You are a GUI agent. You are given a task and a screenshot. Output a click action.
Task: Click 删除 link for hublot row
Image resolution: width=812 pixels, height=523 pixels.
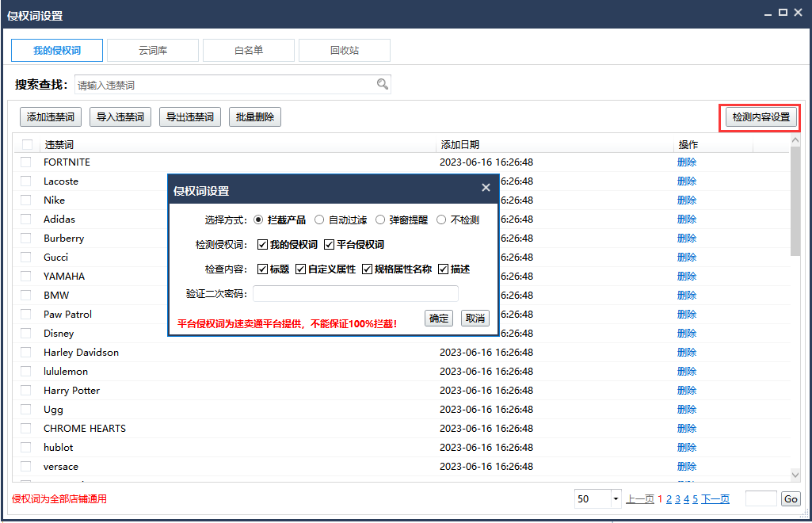[x=687, y=448]
